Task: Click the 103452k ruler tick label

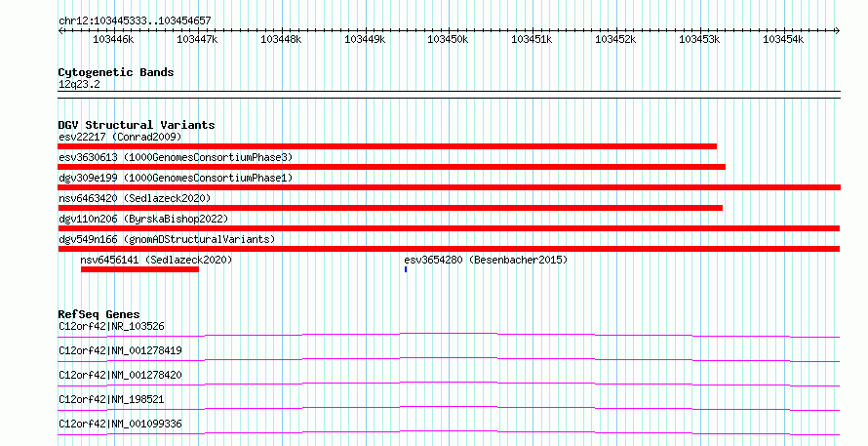Action: point(615,39)
